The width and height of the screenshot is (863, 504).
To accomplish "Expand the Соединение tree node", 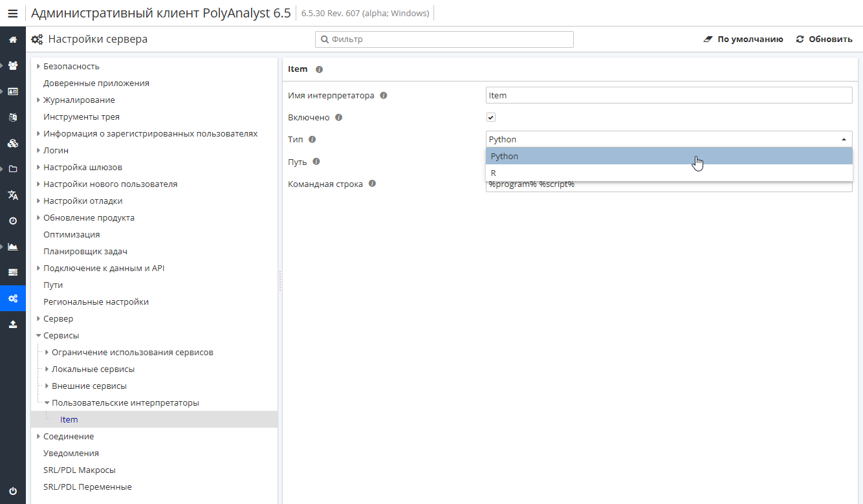I will tap(38, 436).
